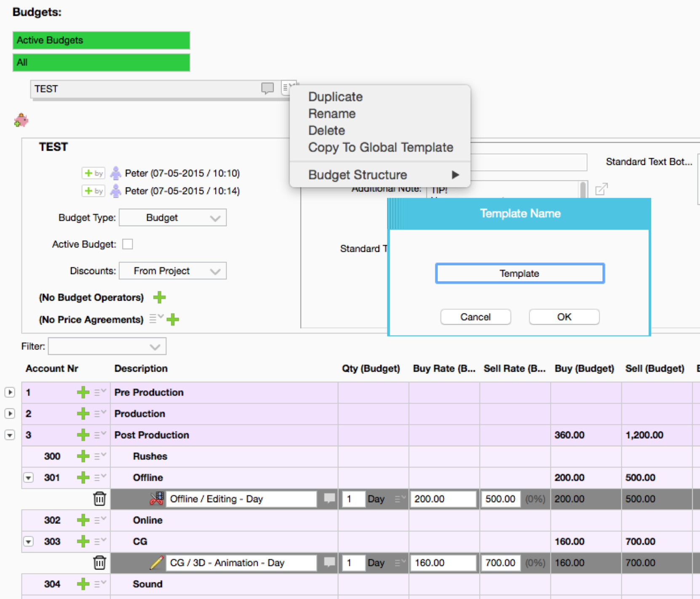Select the All budgets bar

tap(101, 62)
